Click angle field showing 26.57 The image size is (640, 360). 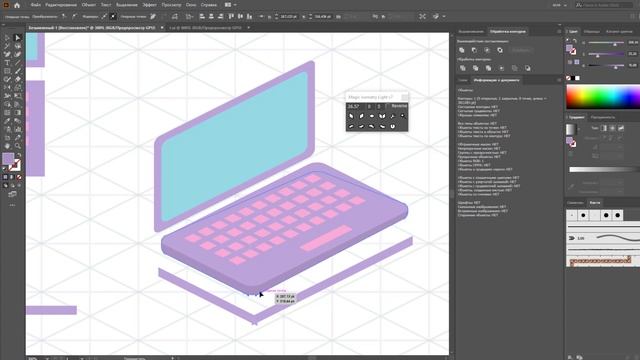click(x=355, y=106)
